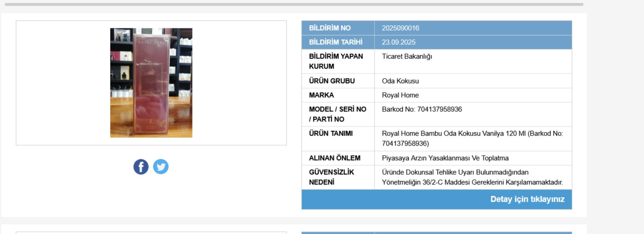
Task: Click the 'Detay için tıklayınız' link
Action: [x=527, y=199]
